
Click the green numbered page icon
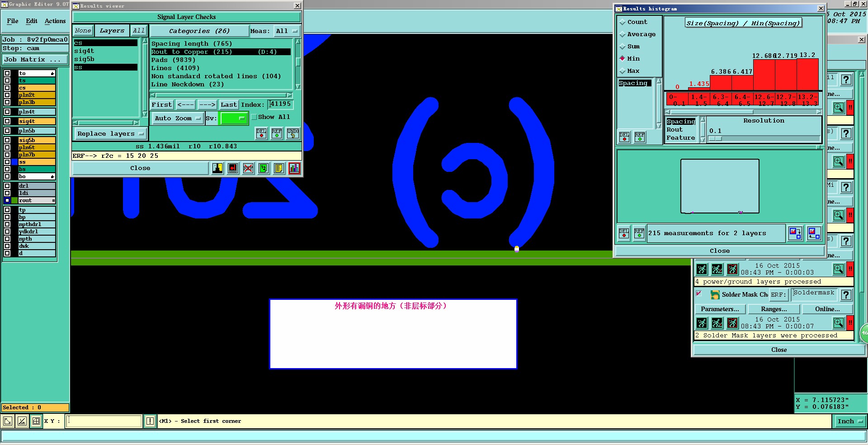(264, 168)
